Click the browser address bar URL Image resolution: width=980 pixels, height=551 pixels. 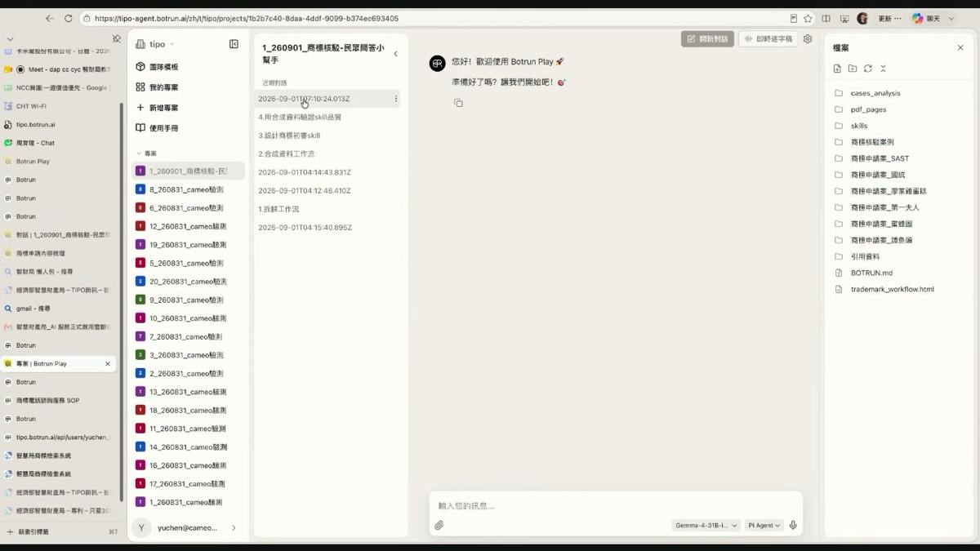point(246,18)
